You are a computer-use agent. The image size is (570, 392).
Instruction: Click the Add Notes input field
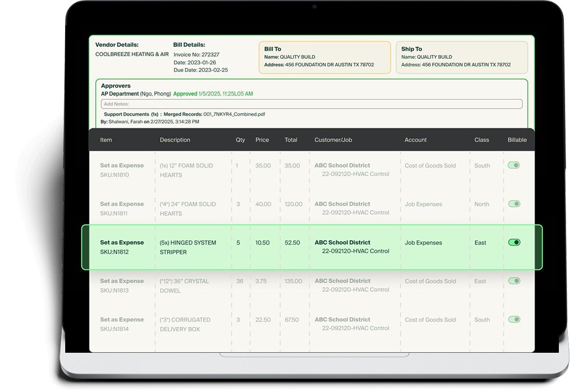[x=312, y=104]
